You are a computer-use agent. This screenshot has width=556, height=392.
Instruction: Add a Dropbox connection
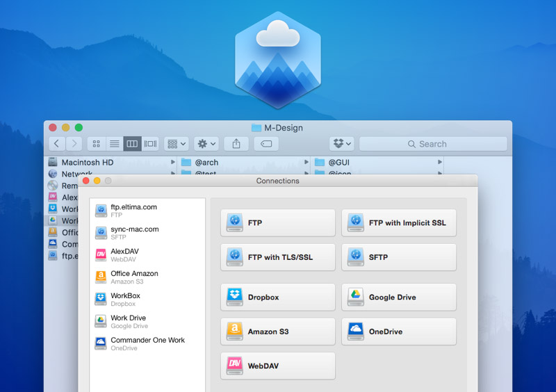pyautogui.click(x=277, y=297)
